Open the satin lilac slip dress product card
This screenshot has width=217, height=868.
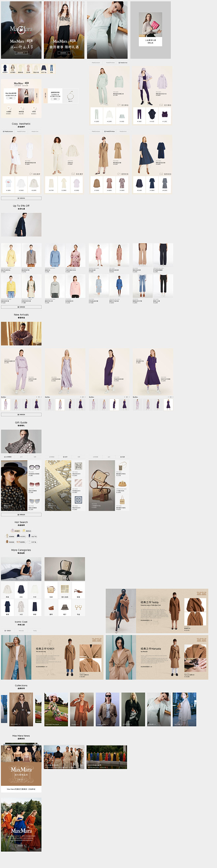pos(65,372)
